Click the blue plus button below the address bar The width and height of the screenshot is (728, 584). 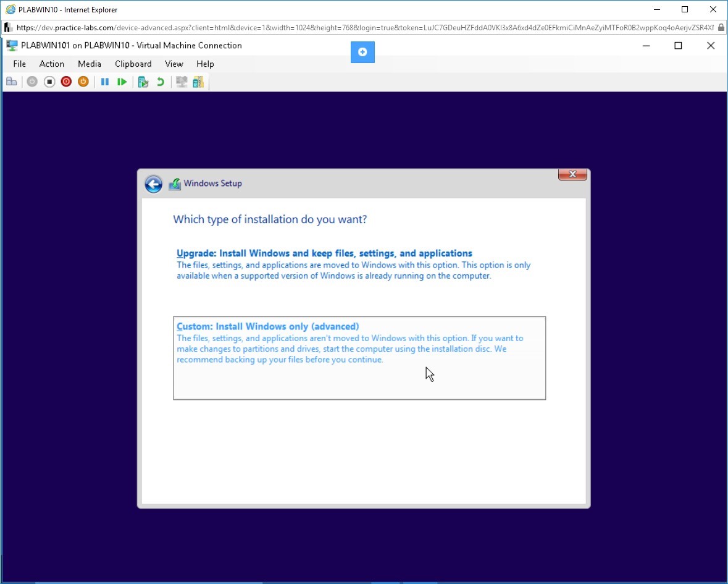pyautogui.click(x=362, y=52)
